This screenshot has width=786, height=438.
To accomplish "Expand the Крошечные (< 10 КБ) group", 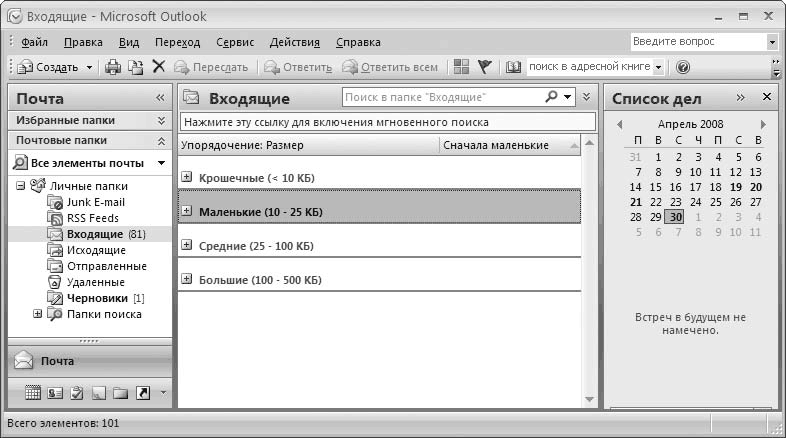I will (186, 177).
